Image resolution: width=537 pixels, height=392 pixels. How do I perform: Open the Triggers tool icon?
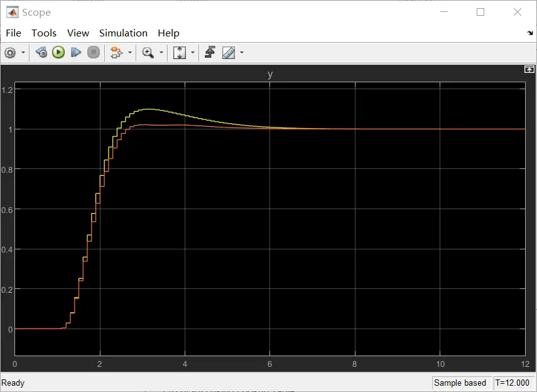coord(210,52)
